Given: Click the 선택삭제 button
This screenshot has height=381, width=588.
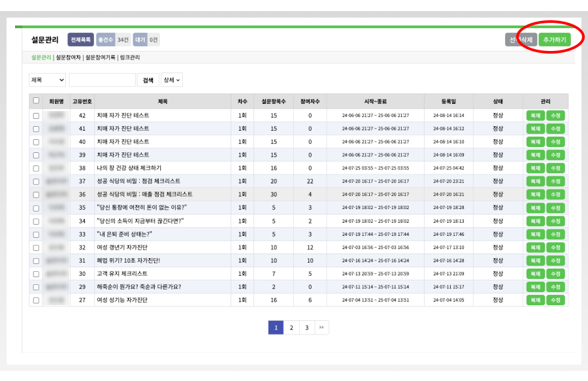Looking at the screenshot, I should pyautogui.click(x=521, y=40).
